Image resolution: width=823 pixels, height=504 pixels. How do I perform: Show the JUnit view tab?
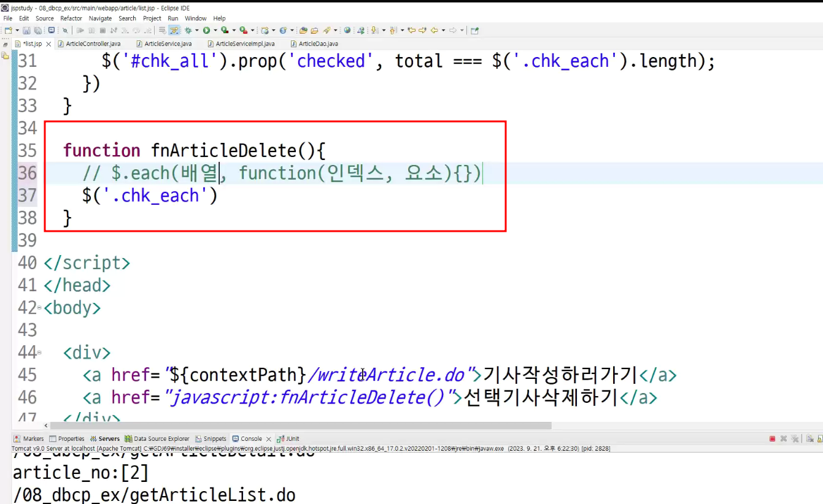(x=288, y=439)
